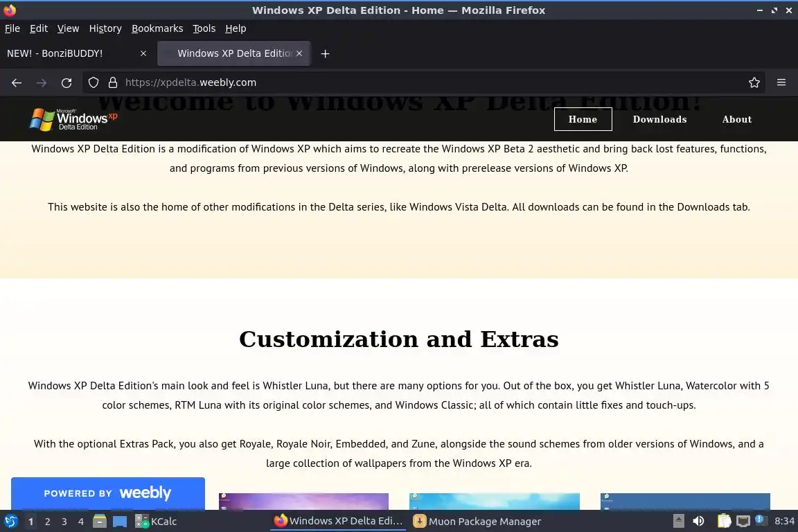This screenshot has height=532, width=798.
Task: Open the update notifier tray icon
Action: (x=760, y=520)
